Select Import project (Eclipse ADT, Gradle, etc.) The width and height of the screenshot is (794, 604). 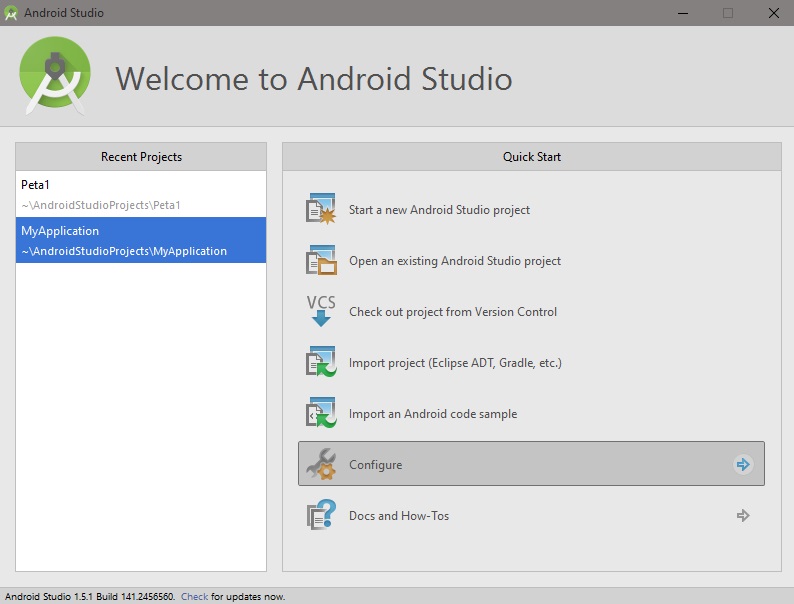click(455, 363)
